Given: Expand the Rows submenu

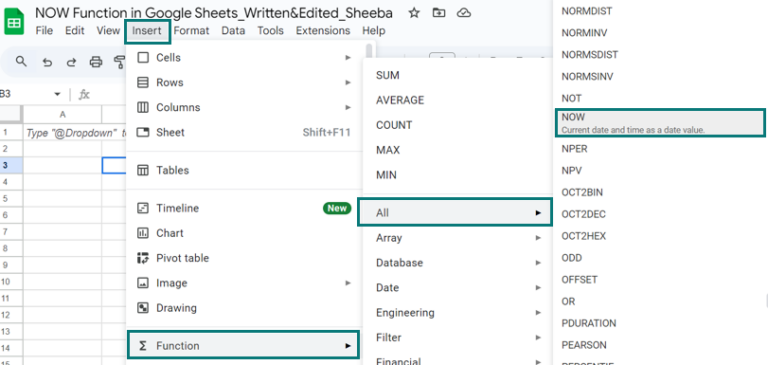Looking at the screenshot, I should click(x=244, y=82).
